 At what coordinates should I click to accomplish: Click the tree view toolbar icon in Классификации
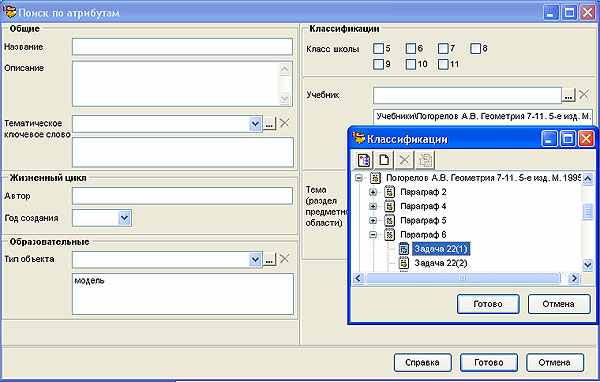pyautogui.click(x=364, y=160)
